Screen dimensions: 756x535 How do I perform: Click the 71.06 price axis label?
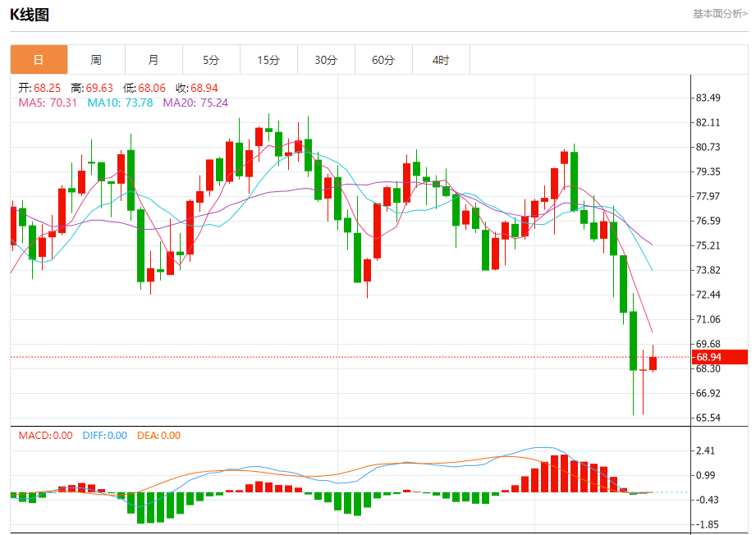[x=708, y=319]
